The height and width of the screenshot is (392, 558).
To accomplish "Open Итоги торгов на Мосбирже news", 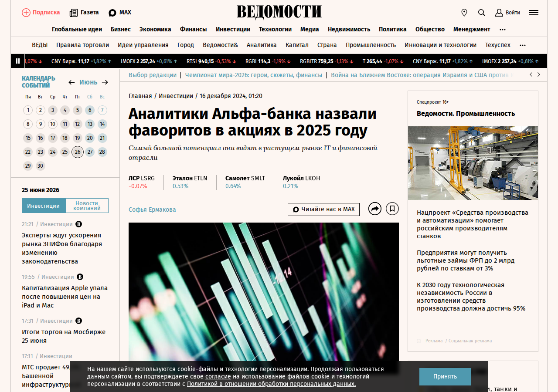I will point(64,336).
